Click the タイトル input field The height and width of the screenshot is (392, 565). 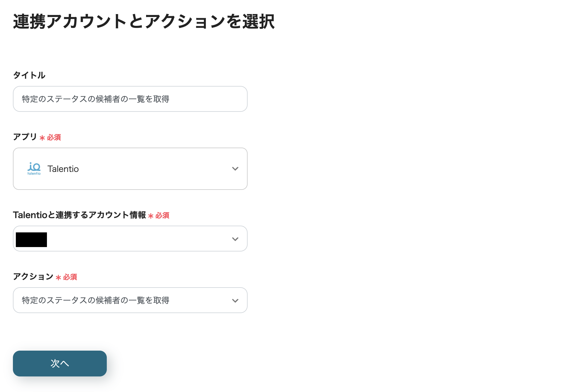[130, 99]
